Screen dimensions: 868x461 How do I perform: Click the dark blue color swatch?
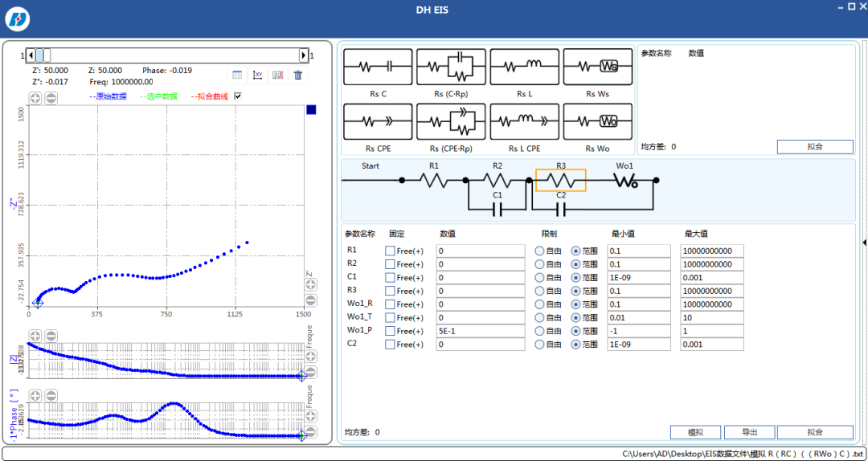[311, 110]
